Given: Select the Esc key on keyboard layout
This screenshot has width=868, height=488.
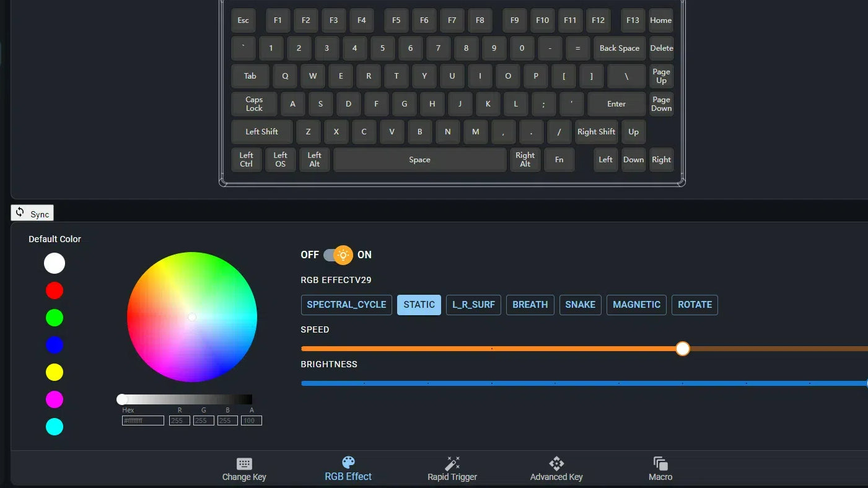Looking at the screenshot, I should pos(243,20).
